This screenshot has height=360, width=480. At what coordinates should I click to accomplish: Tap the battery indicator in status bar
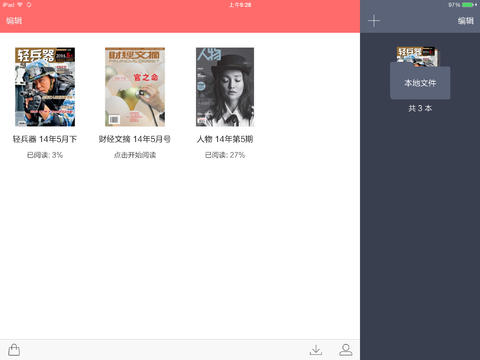[469, 5]
